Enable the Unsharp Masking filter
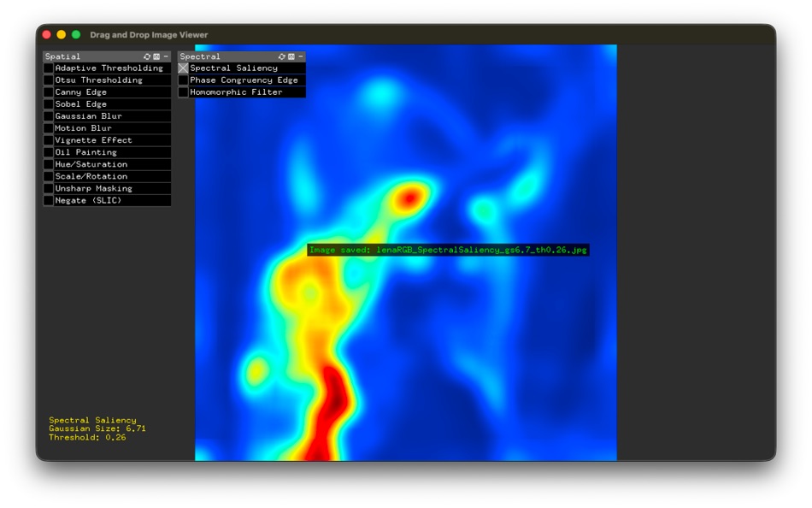This screenshot has height=508, width=812. [x=50, y=187]
